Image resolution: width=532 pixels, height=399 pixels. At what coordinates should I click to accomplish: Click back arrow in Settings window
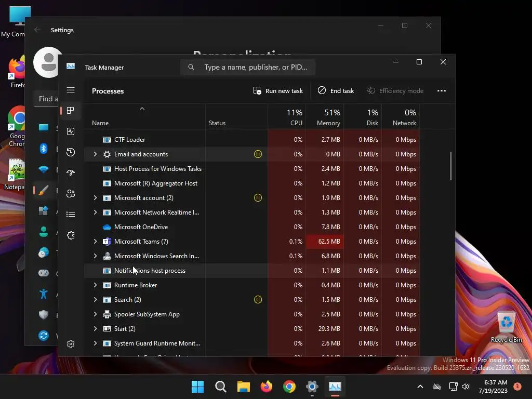tap(37, 30)
